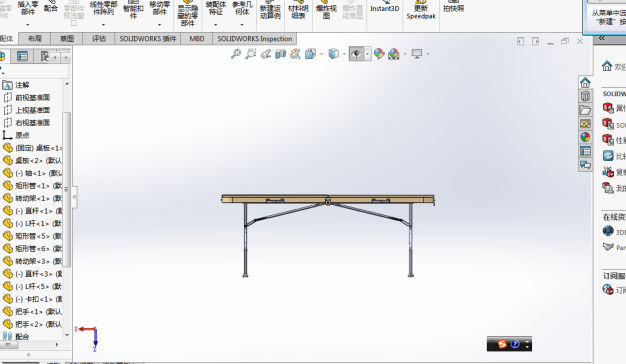This screenshot has width=626, height=364.
Task: Select the 前视基准面 plane in the tree
Action: 27,97
